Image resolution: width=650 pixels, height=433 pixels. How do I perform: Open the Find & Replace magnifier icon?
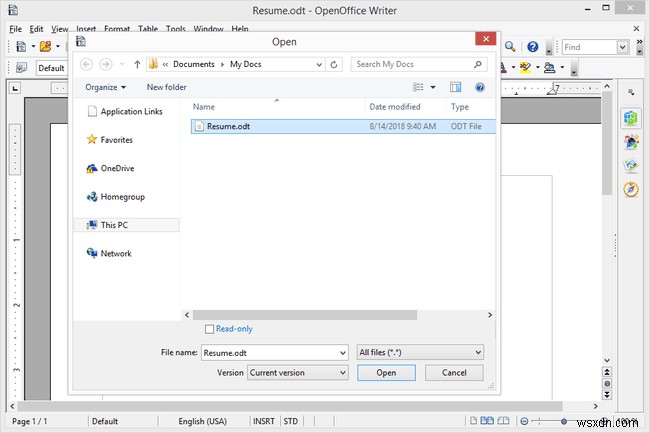(x=510, y=47)
